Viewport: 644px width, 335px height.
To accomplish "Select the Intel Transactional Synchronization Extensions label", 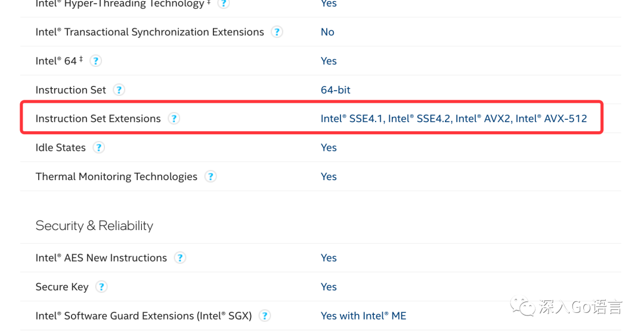I will click(150, 32).
